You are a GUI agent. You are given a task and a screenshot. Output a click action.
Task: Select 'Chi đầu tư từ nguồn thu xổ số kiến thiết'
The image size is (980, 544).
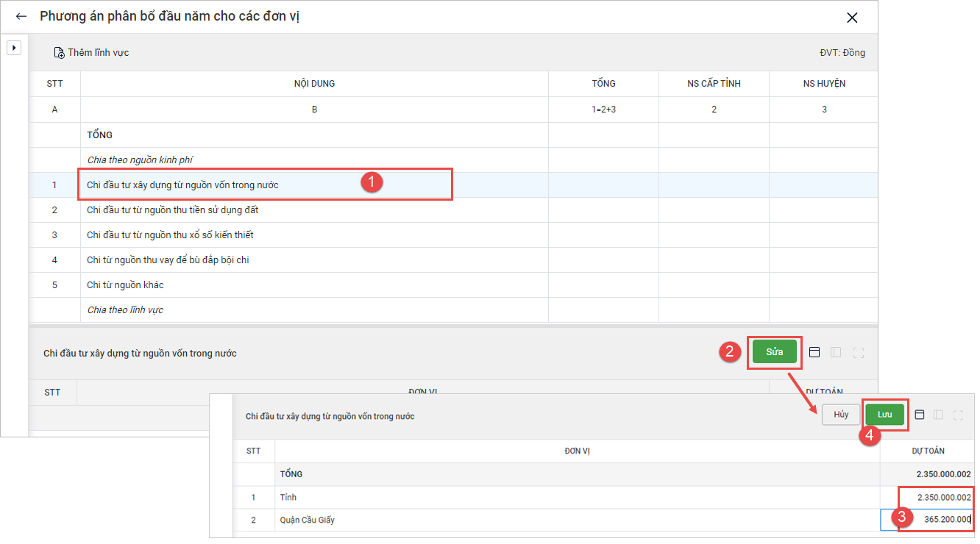click(453, 235)
